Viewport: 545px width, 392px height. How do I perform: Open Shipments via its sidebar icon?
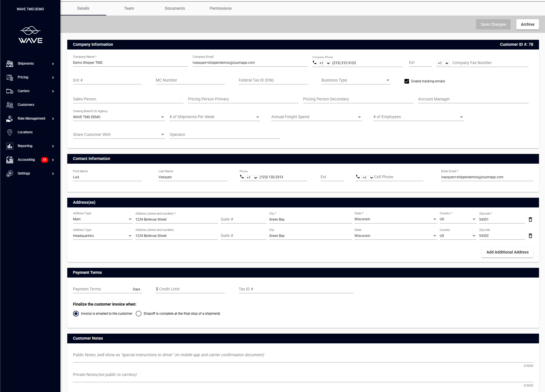coord(10,64)
